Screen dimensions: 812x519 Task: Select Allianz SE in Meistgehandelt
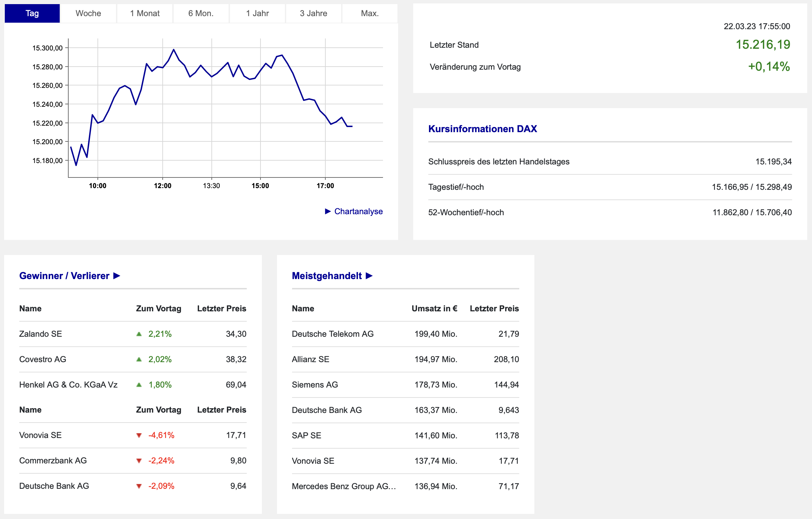pos(311,359)
